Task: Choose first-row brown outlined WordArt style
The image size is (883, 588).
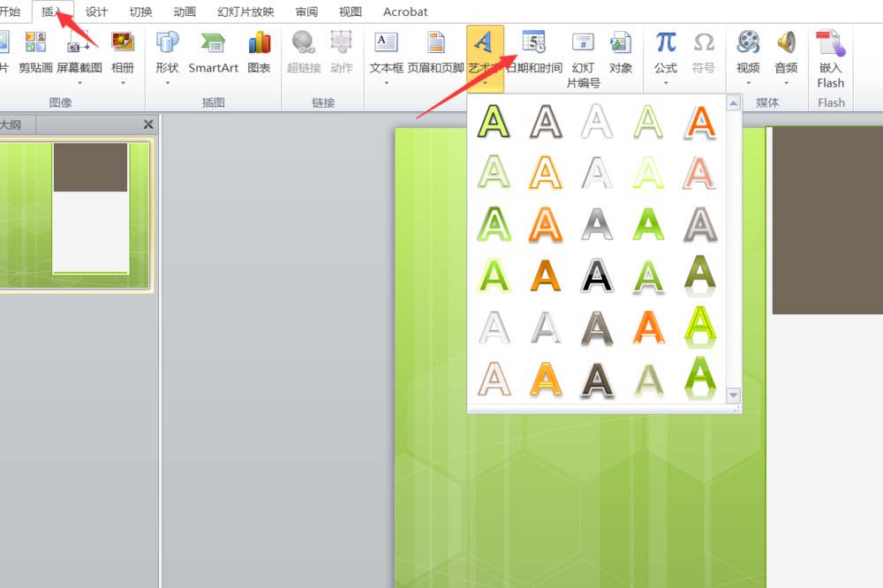Action: tap(545, 121)
